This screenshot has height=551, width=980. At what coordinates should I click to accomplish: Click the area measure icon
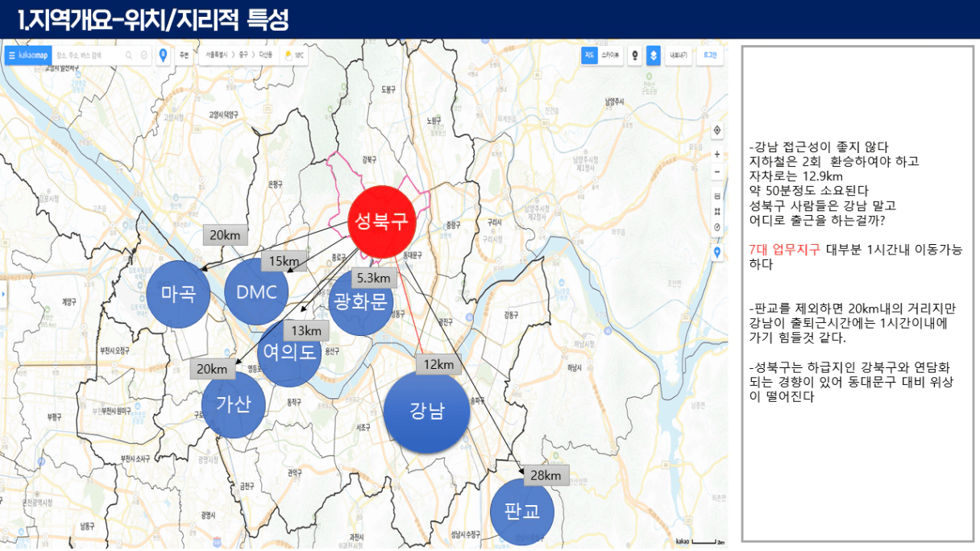[717, 211]
